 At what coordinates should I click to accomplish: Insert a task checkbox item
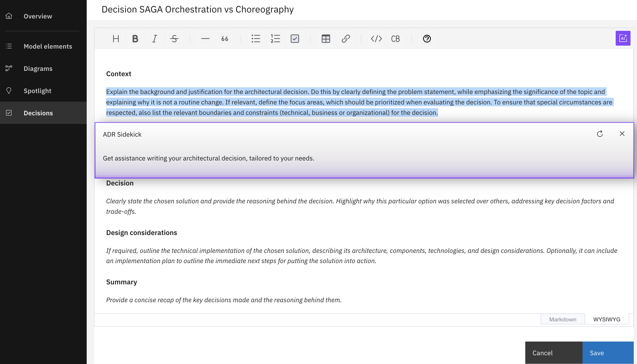295,39
